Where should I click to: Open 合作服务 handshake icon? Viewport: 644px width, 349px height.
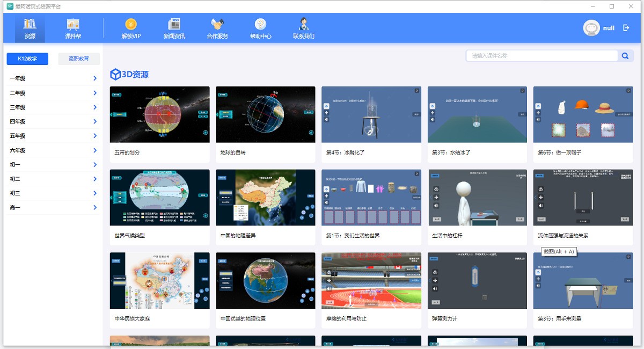click(217, 24)
